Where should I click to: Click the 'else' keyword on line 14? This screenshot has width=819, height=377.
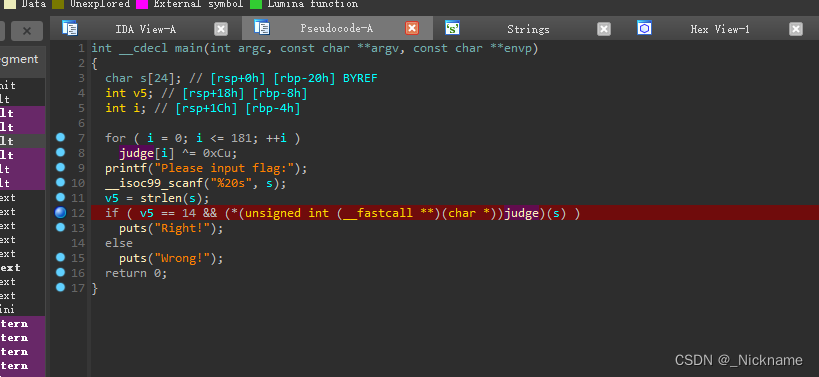(119, 243)
